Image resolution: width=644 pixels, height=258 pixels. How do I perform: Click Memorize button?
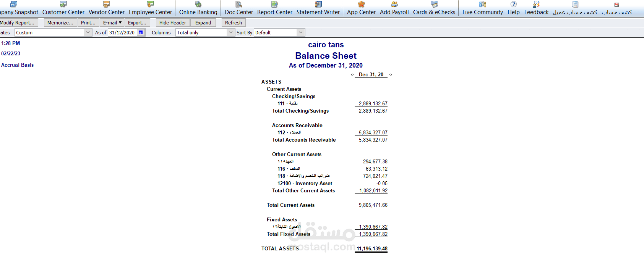(60, 23)
